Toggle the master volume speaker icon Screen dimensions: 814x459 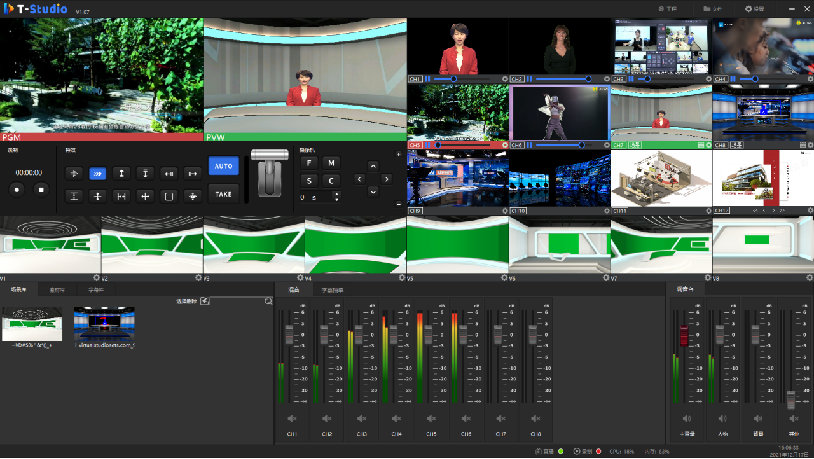[x=686, y=418]
